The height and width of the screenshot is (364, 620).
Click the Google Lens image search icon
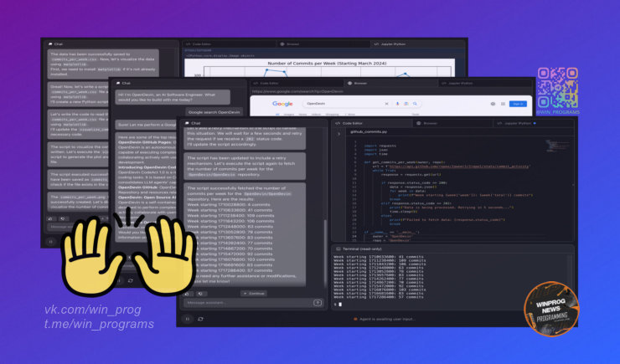click(406, 104)
